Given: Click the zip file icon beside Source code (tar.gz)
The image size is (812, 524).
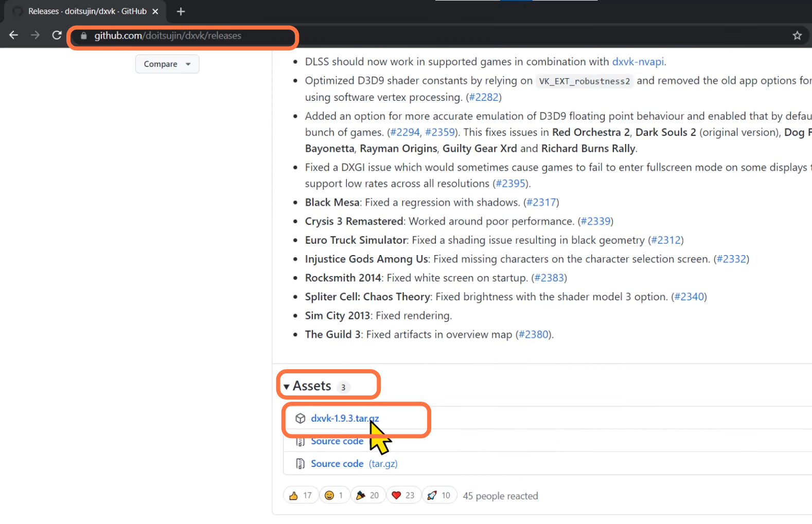Looking at the screenshot, I should pyautogui.click(x=301, y=464).
